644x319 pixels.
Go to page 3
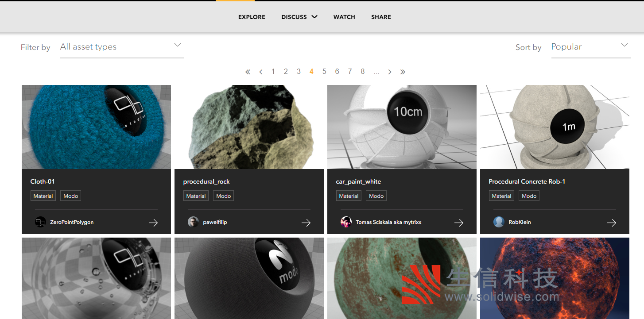299,72
